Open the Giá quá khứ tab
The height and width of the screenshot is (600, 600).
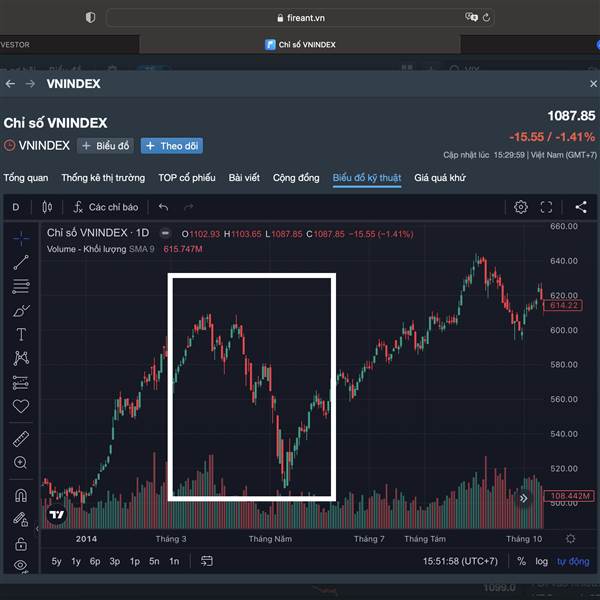coord(440,178)
